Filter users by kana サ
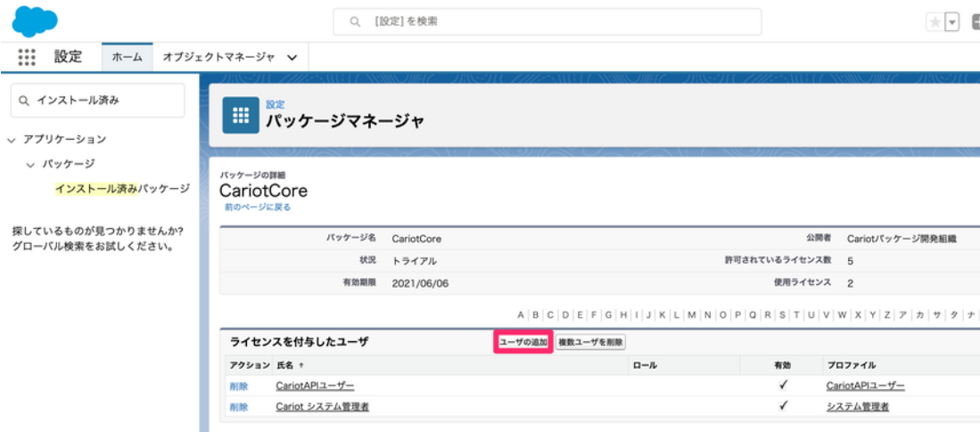This screenshot has height=432, width=980. [937, 314]
